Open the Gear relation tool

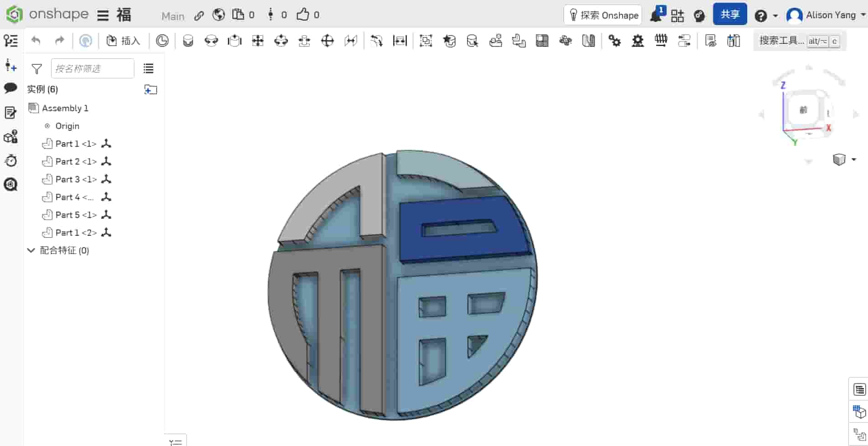tap(615, 41)
